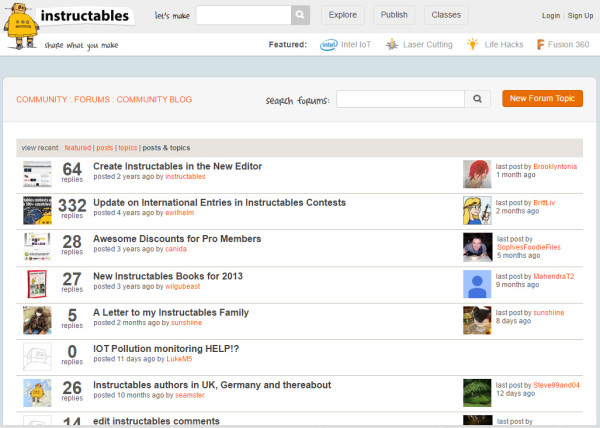Open the Intel IoT featured icon
Screen dimensions: 600x428
(x=328, y=45)
